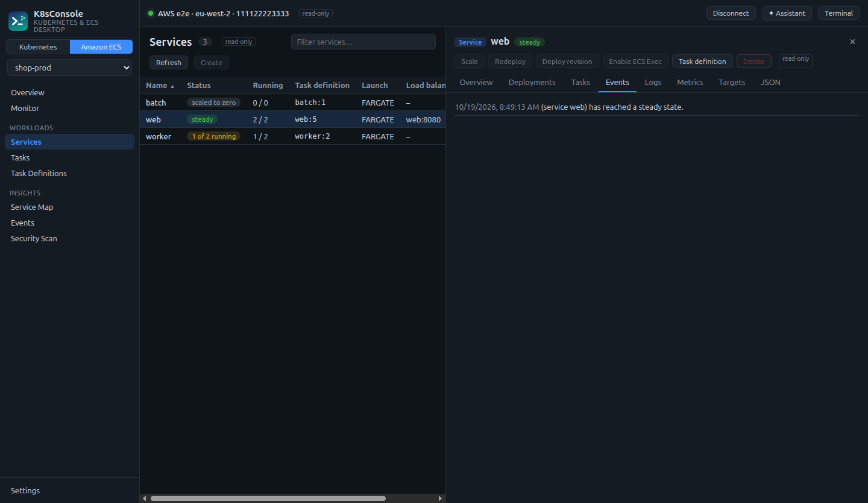
Task: Open the Terminal
Action: click(838, 13)
